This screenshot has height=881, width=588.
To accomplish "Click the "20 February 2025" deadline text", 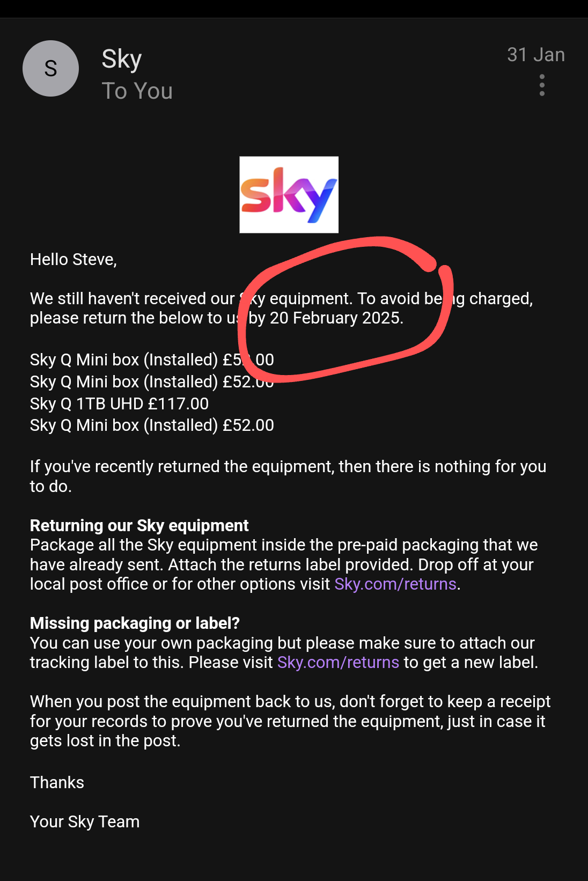I will coord(336,318).
